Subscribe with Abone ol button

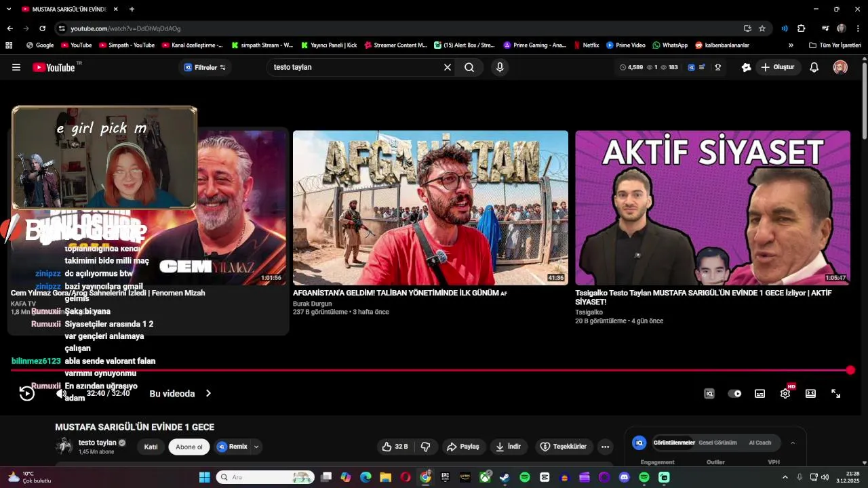pos(189,447)
